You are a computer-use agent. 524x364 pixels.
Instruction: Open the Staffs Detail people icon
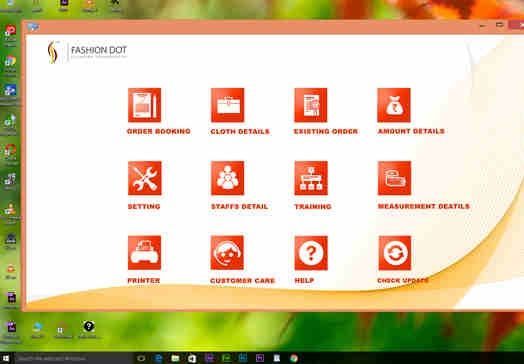pos(228,178)
